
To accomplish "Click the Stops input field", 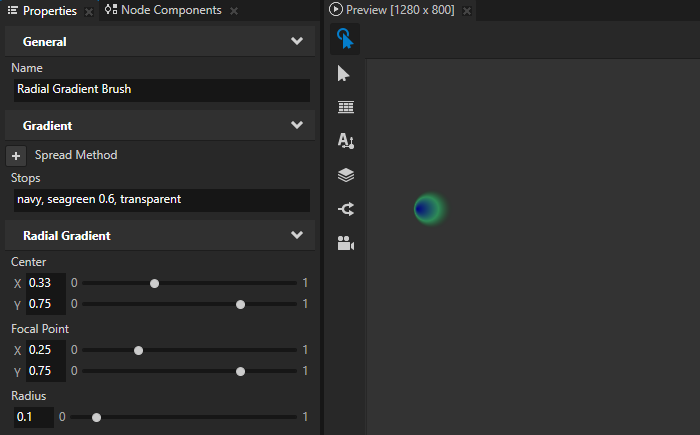I will (x=162, y=200).
